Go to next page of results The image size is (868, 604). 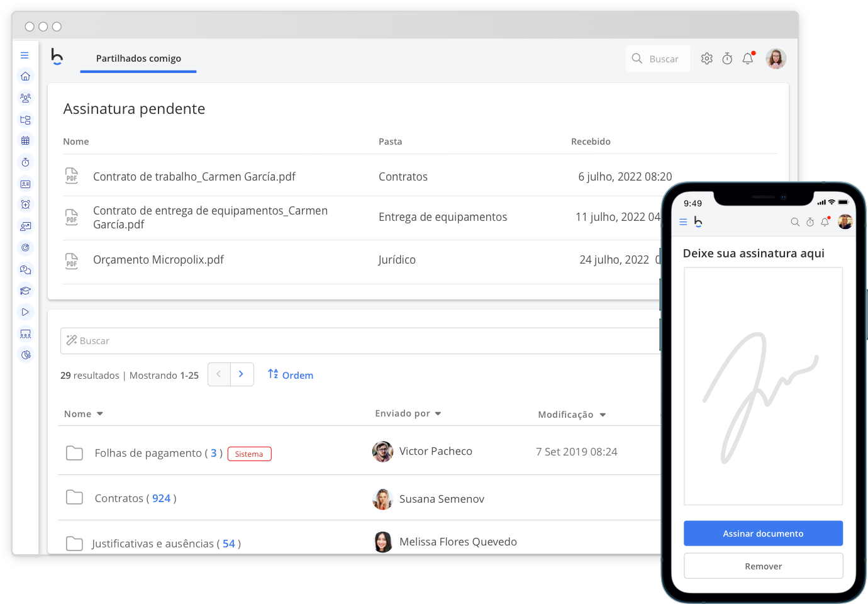click(242, 374)
